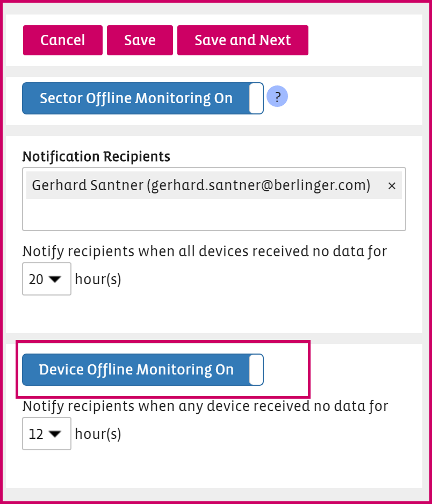Screen dimensions: 432x504
Task: Click the empty area of recipients field
Action: pyautogui.click(x=214, y=215)
